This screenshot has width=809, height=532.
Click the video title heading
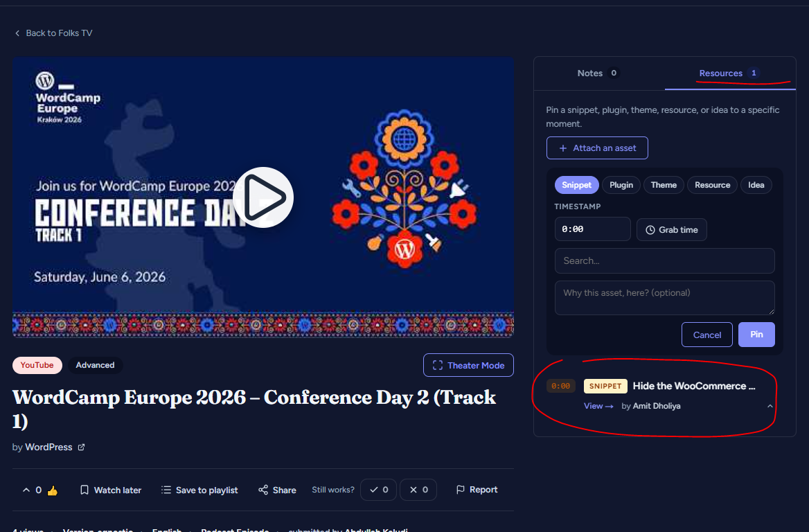click(254, 409)
